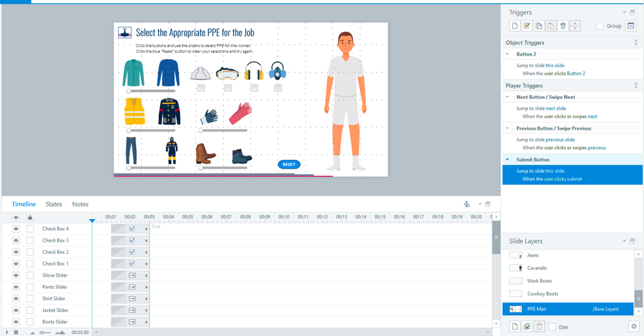Click 'Button 2' link in trigger condition
Screen dimensions: 644x336
click(x=576, y=73)
